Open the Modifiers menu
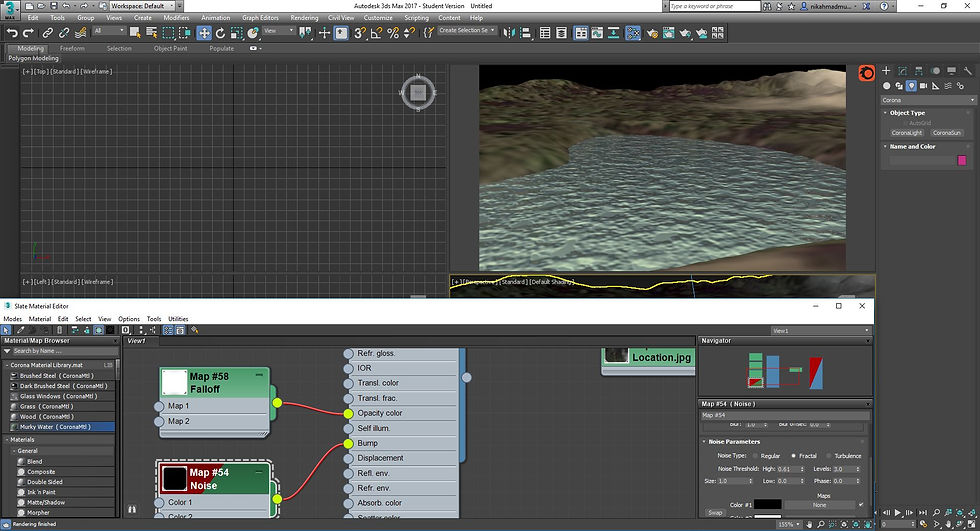 tap(176, 18)
